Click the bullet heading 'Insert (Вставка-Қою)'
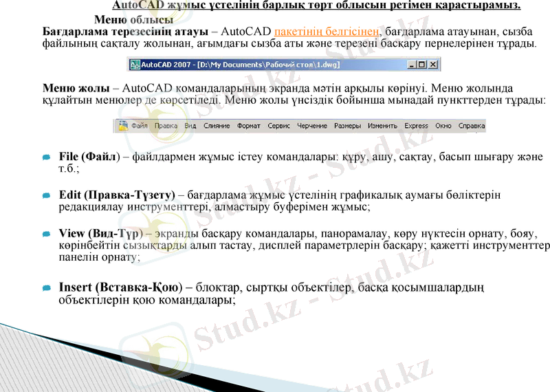The width and height of the screenshot is (550, 392). [x=121, y=287]
